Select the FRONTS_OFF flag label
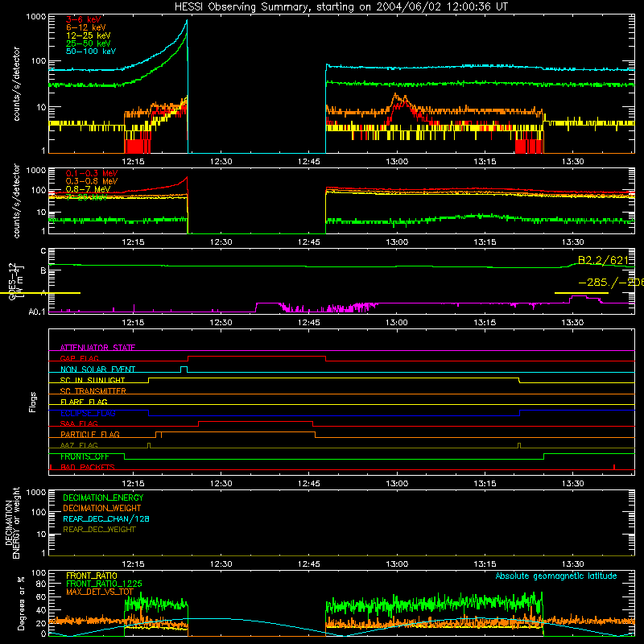 (85, 456)
